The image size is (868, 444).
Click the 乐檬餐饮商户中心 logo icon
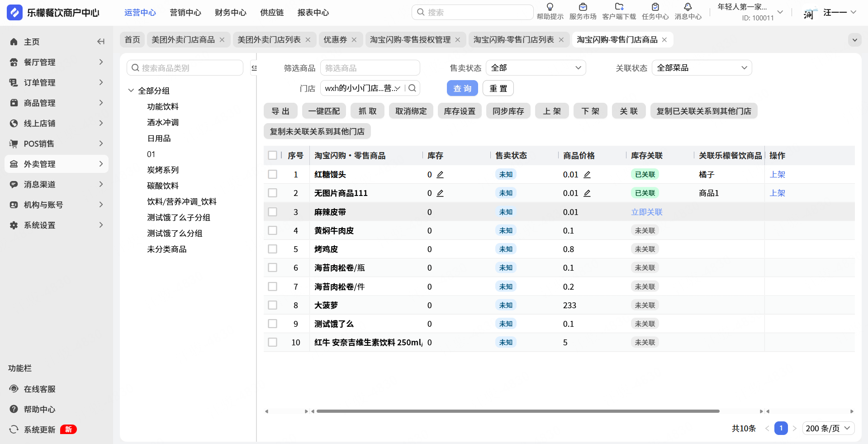point(14,12)
